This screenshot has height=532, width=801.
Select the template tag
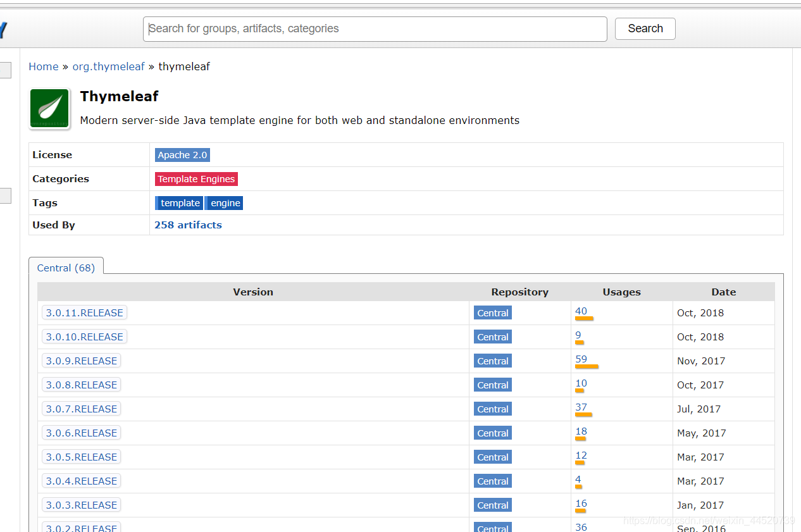coord(179,203)
